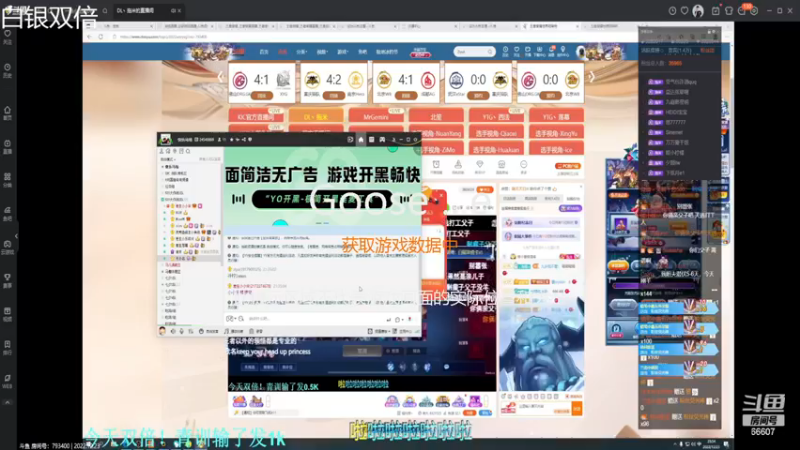
Task: Open 选手视角-XingYu stream
Action: 557,133
